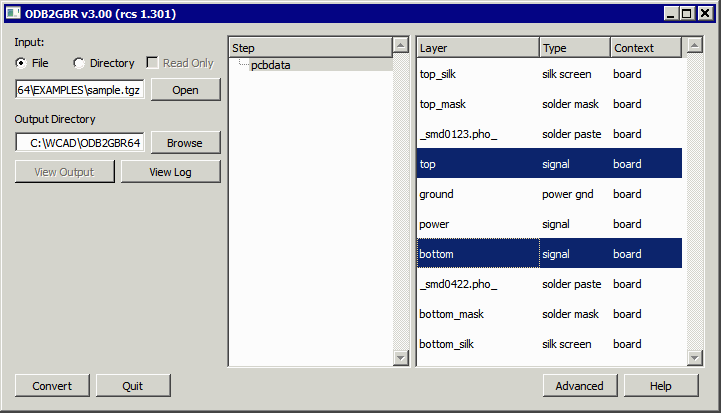Open an input file with Open button
This screenshot has width=721, height=413.
click(186, 90)
